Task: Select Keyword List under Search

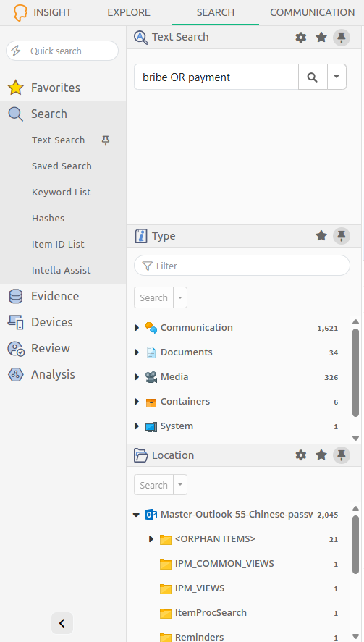Action: click(x=62, y=192)
